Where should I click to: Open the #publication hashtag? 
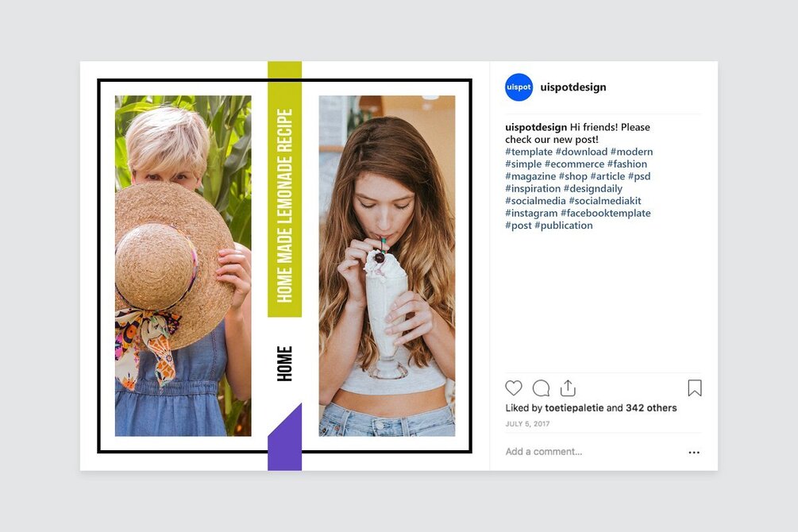(564, 226)
